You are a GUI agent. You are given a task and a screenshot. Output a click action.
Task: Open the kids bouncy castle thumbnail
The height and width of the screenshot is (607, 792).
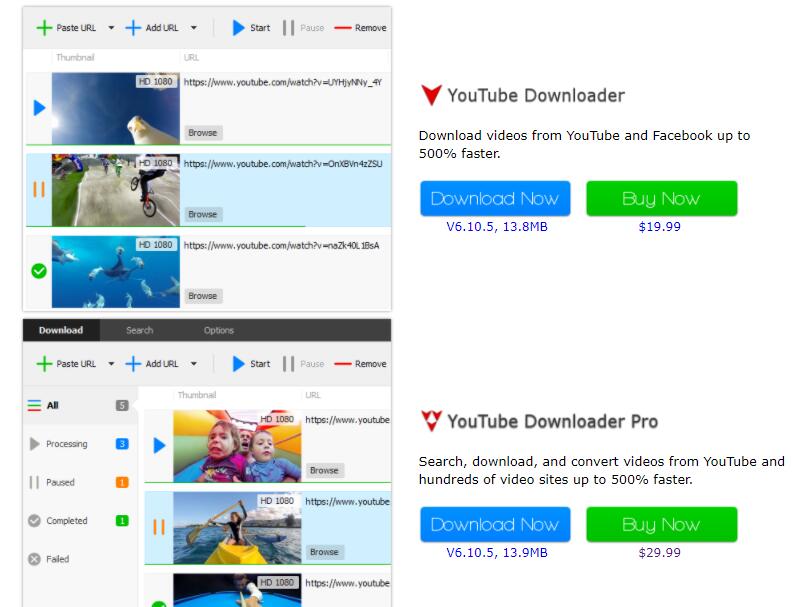click(x=237, y=446)
